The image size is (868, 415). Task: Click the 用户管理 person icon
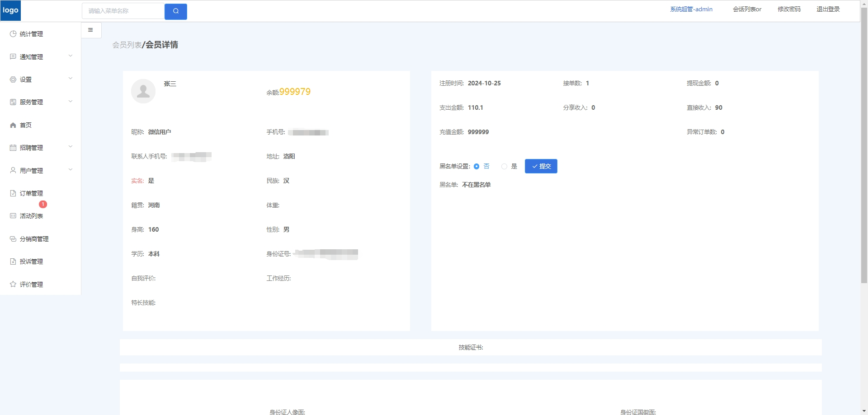[x=13, y=170]
